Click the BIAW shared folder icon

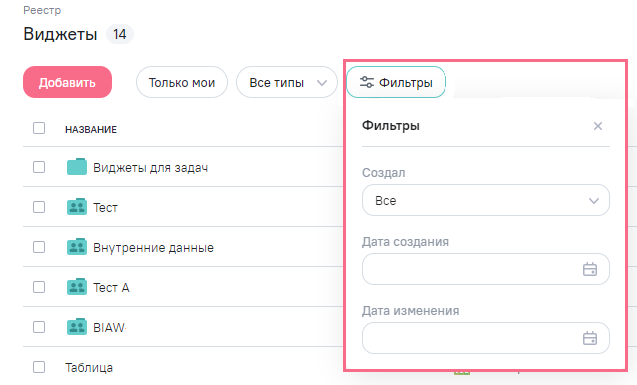(x=77, y=327)
